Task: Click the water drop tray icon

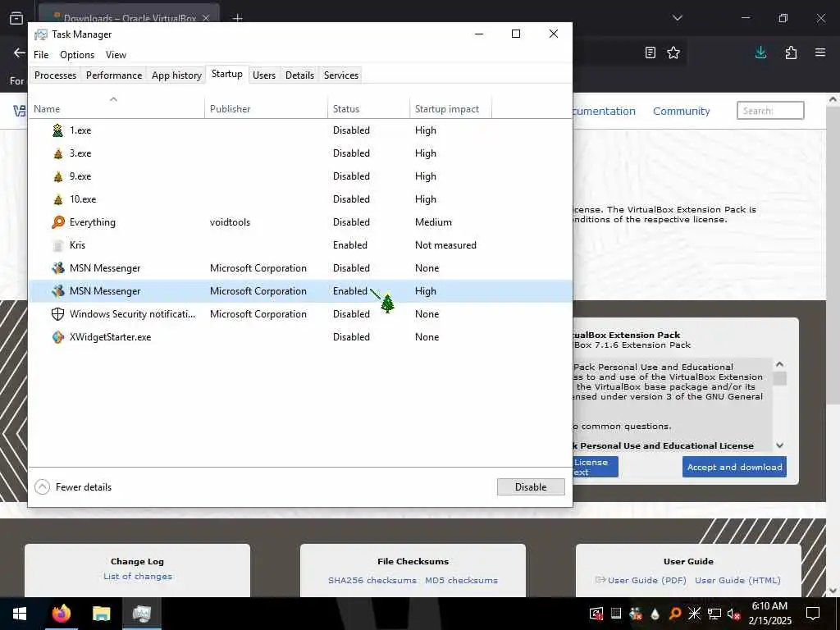Action: coord(655,614)
